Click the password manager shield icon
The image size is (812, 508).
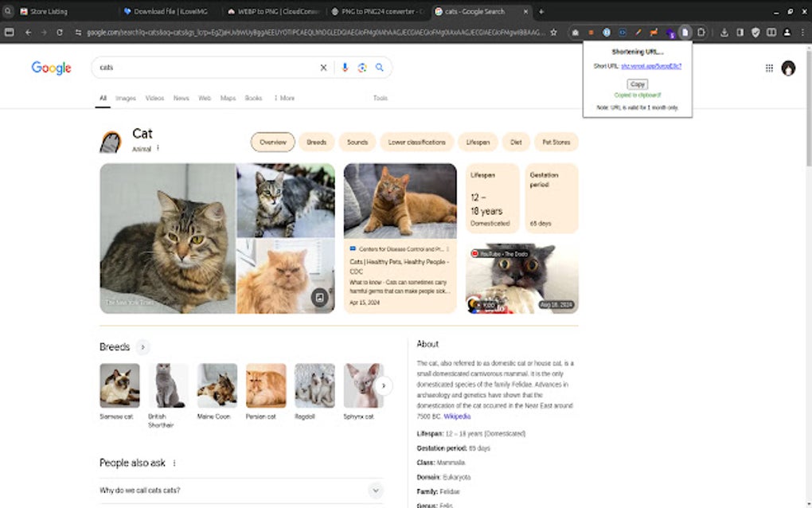pos(755,33)
